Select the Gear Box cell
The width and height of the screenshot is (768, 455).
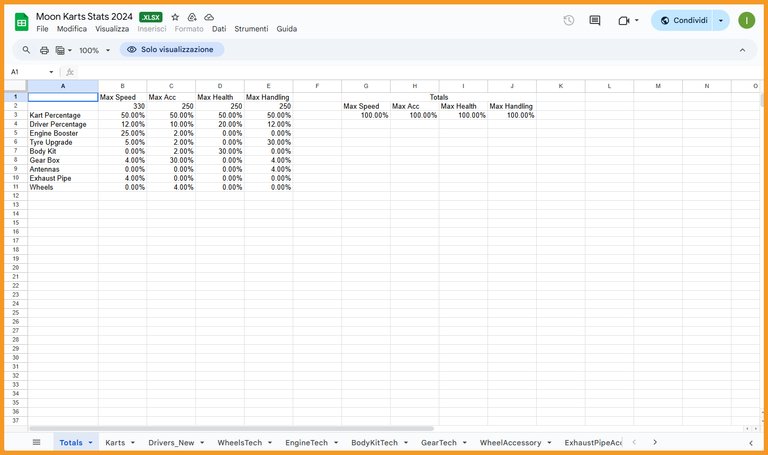pos(63,160)
